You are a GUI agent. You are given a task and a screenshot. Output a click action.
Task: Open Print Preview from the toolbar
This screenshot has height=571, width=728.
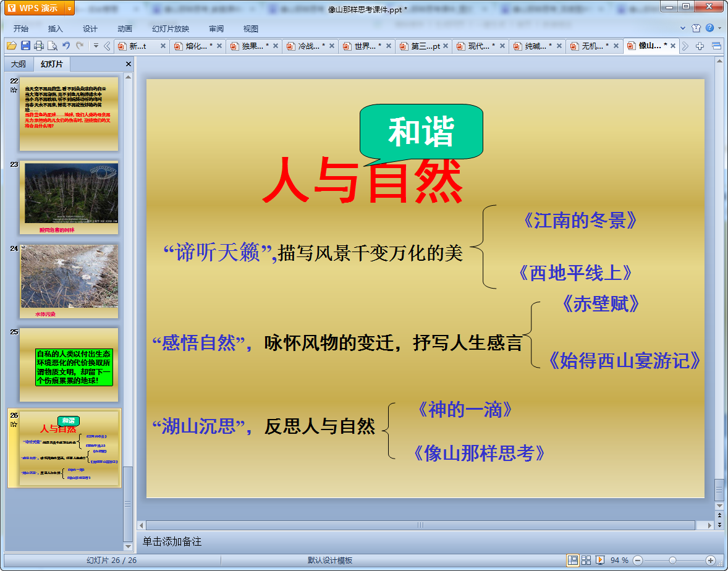tap(53, 46)
